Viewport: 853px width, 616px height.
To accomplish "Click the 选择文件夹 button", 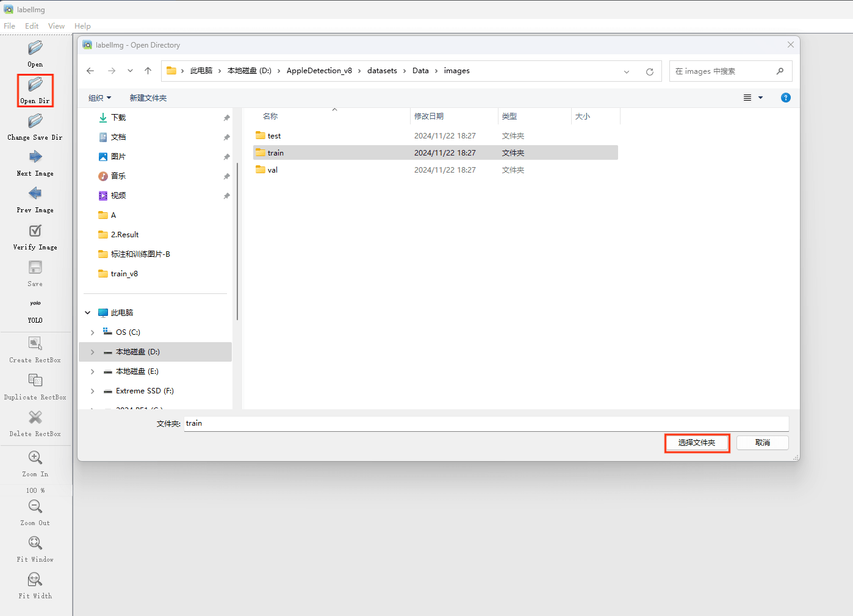I will 697,443.
